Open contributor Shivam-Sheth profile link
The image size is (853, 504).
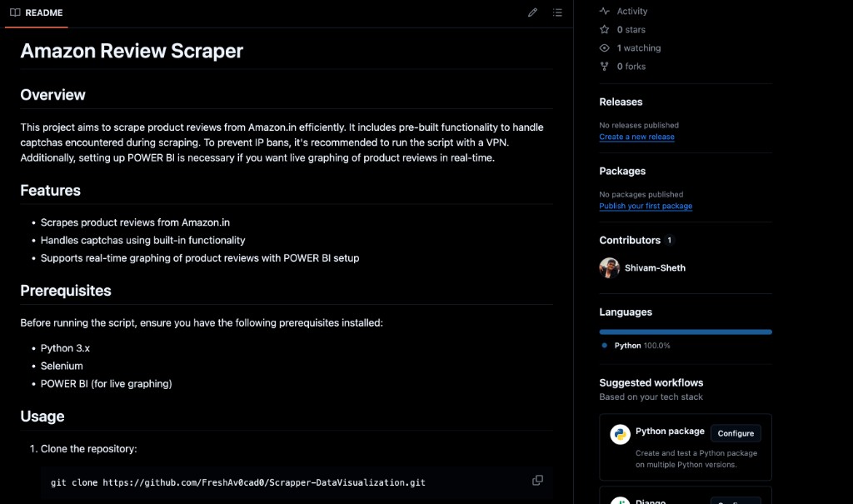pyautogui.click(x=655, y=267)
